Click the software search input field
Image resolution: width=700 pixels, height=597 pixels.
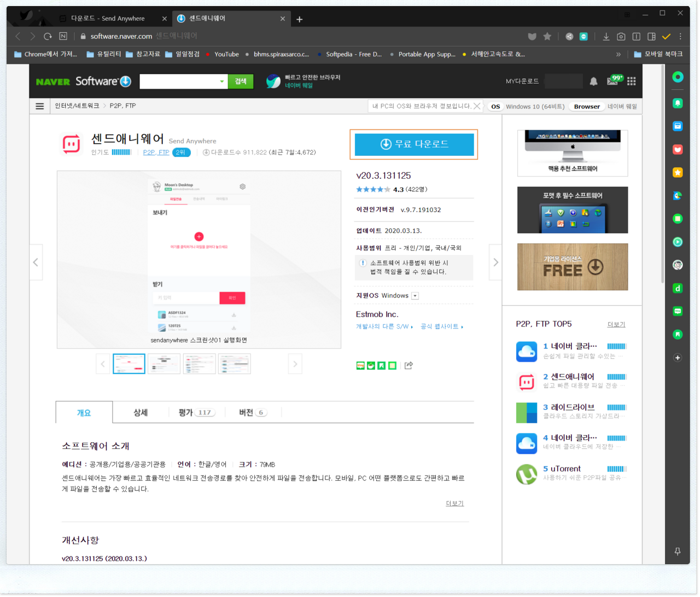tap(178, 81)
